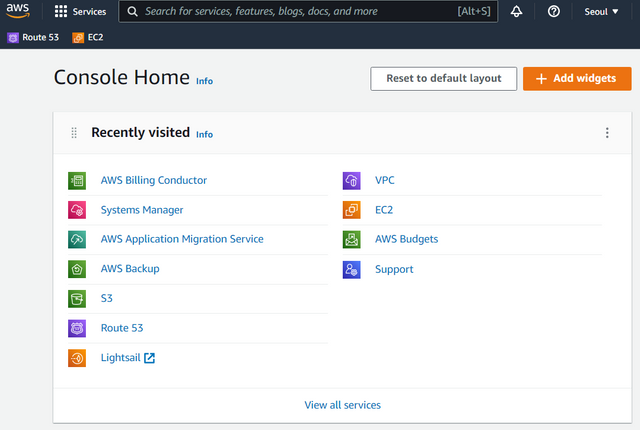Open the AWS logo home link
Viewport: 640px width, 430px height.
(18, 11)
